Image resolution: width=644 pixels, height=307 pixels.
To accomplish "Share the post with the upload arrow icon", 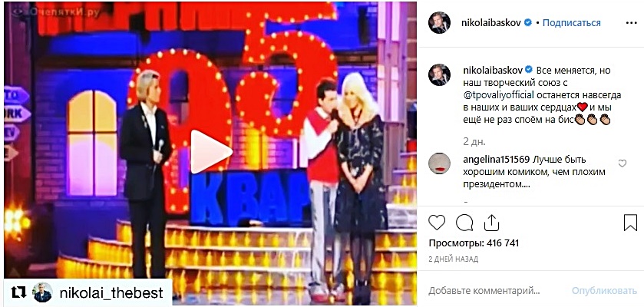I will tap(490, 223).
